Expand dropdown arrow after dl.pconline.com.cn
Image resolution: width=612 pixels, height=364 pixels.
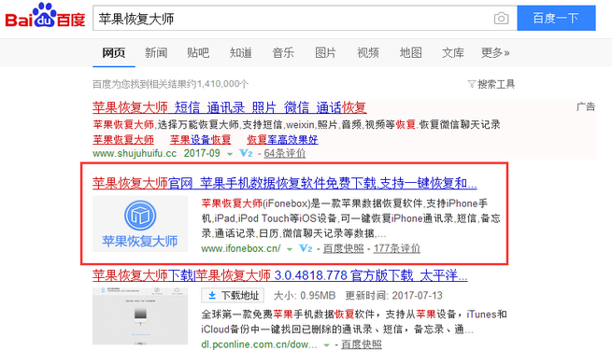326,345
